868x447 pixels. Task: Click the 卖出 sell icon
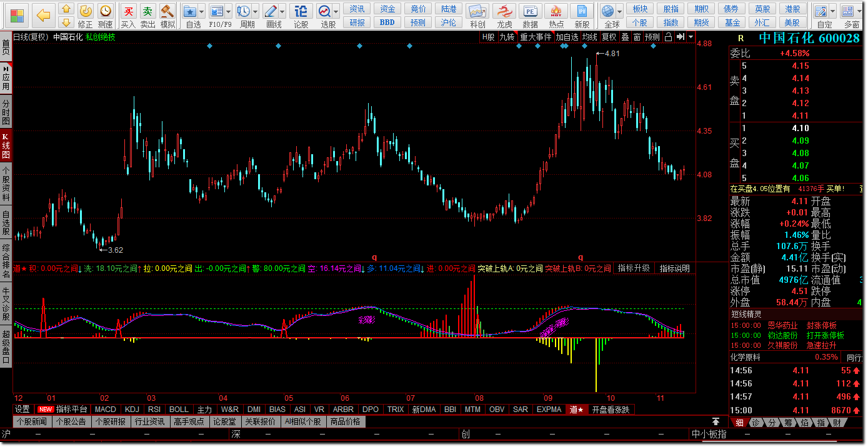147,11
